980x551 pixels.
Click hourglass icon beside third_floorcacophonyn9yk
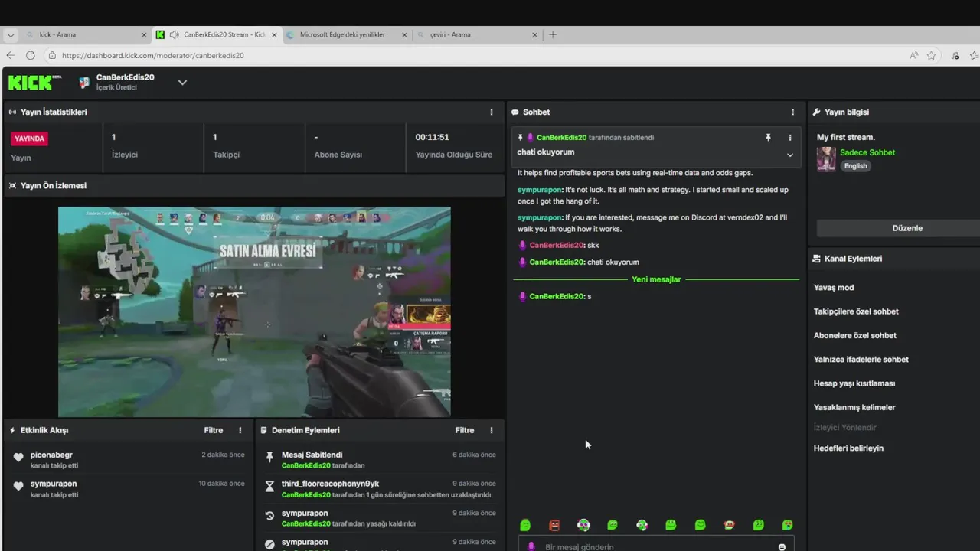click(269, 486)
